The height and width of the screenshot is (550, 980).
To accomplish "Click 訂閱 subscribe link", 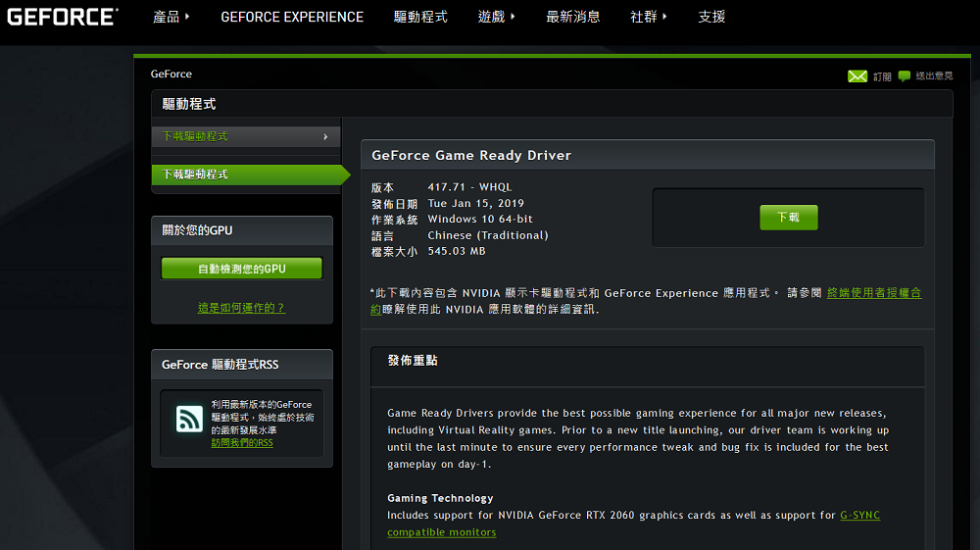I will (882, 76).
